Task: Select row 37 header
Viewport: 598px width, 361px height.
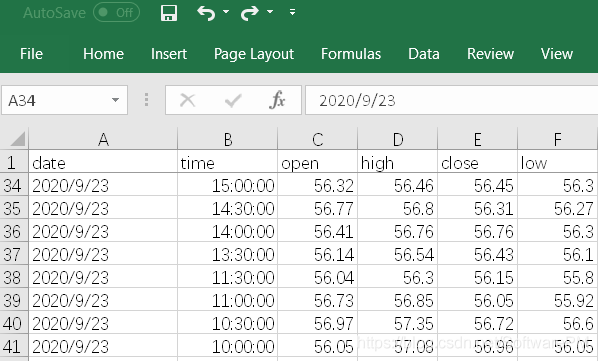Action: click(x=14, y=254)
